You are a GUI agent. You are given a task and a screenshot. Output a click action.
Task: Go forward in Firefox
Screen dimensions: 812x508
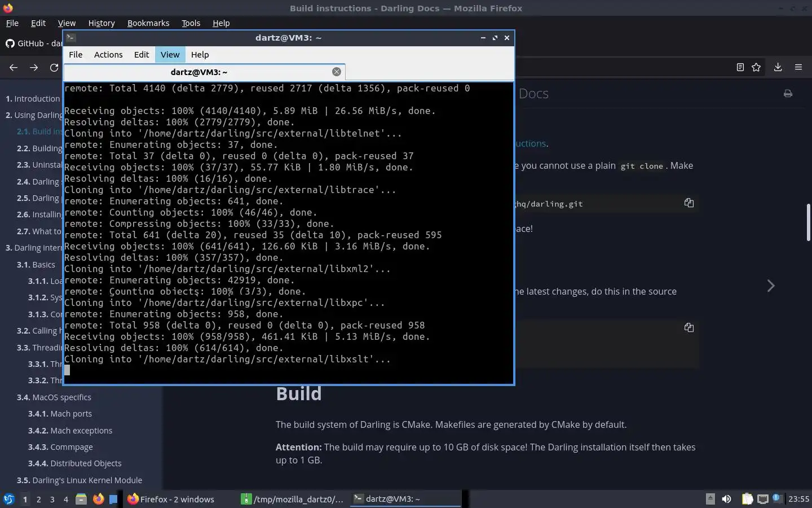click(x=34, y=67)
